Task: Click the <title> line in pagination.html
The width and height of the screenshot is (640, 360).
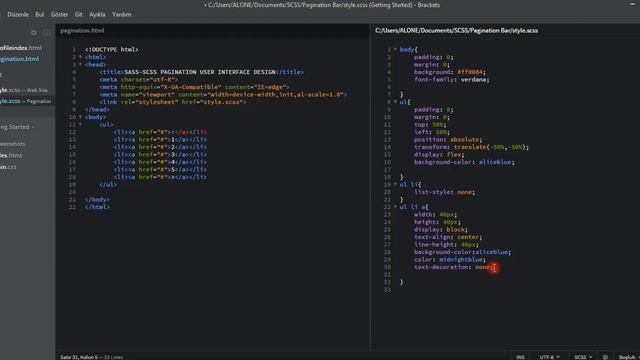Action: 201,72
